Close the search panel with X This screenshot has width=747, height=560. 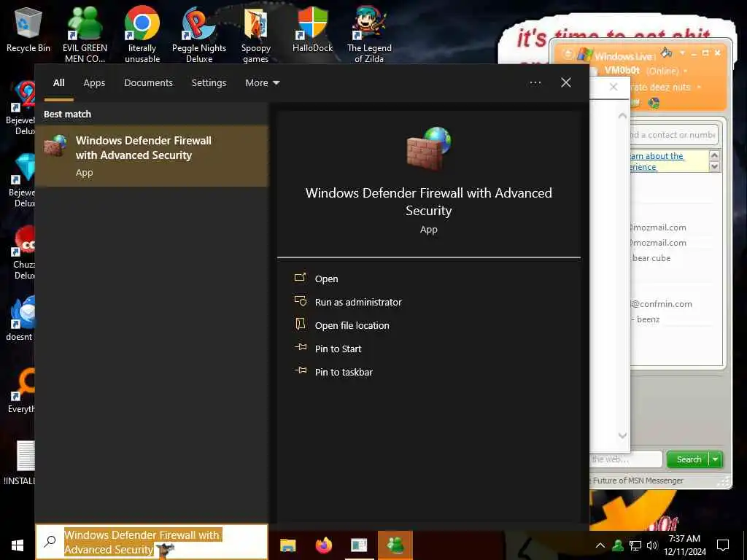point(566,82)
